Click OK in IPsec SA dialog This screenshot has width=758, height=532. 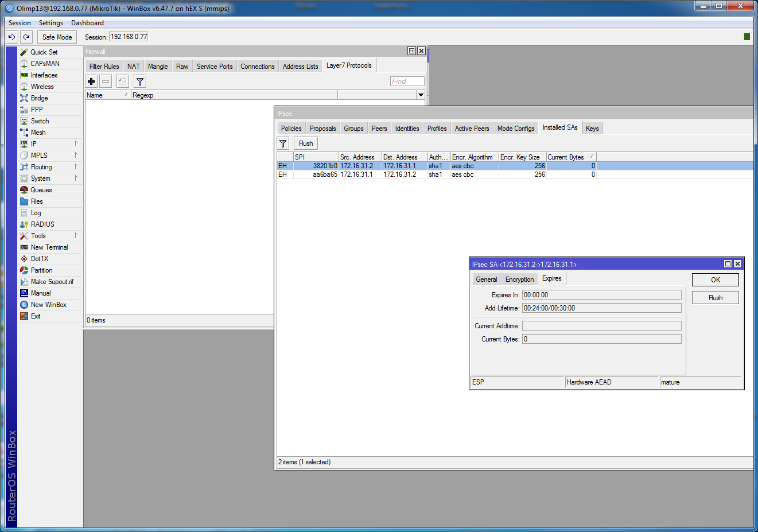(716, 280)
